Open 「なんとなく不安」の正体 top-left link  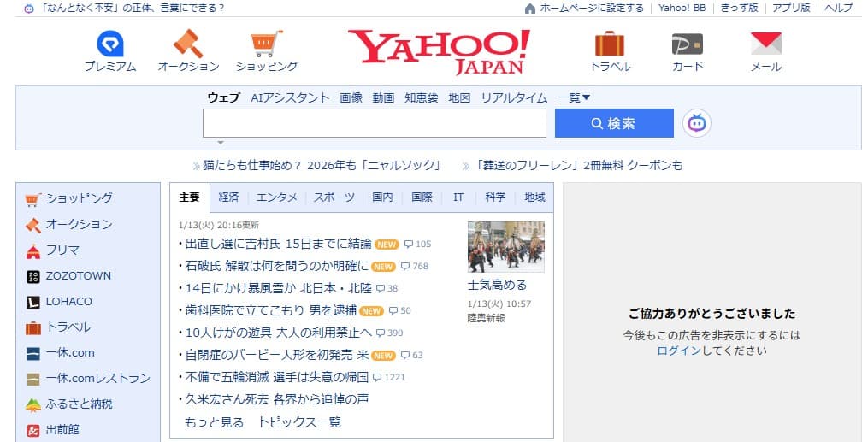[x=133, y=9]
